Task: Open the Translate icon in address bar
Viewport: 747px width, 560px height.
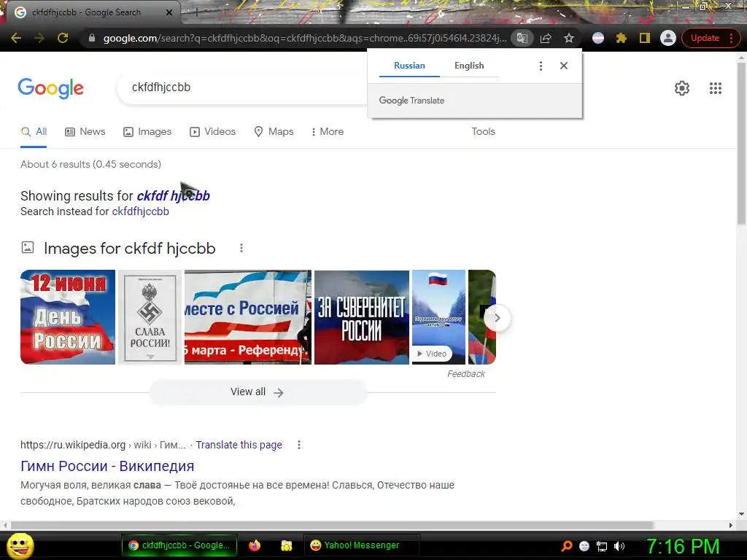Action: (x=522, y=38)
